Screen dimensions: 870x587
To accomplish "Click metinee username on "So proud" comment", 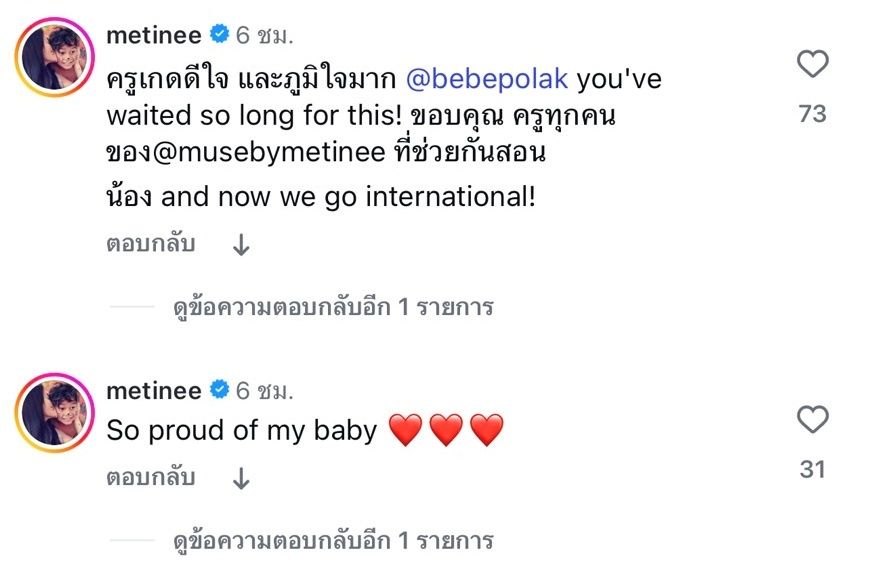I will click(153, 391).
